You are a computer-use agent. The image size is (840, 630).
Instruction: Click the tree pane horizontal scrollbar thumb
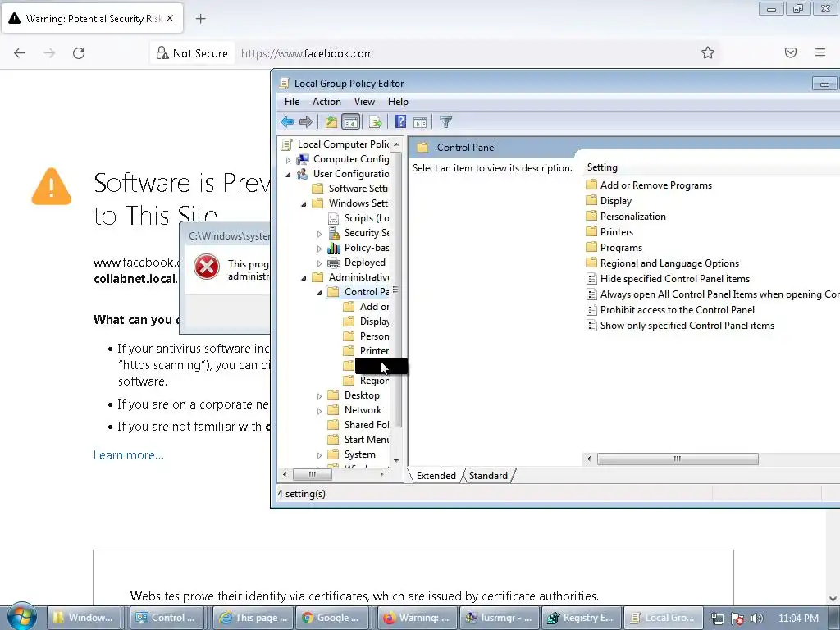[x=312, y=474]
